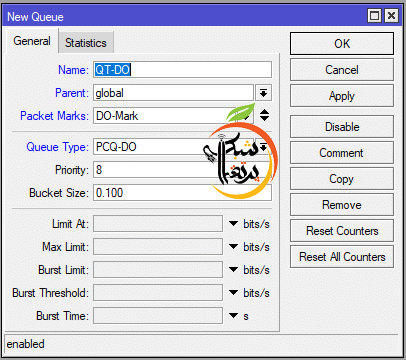Click the Burst Limit input box
406x360 pixels.
tap(158, 270)
